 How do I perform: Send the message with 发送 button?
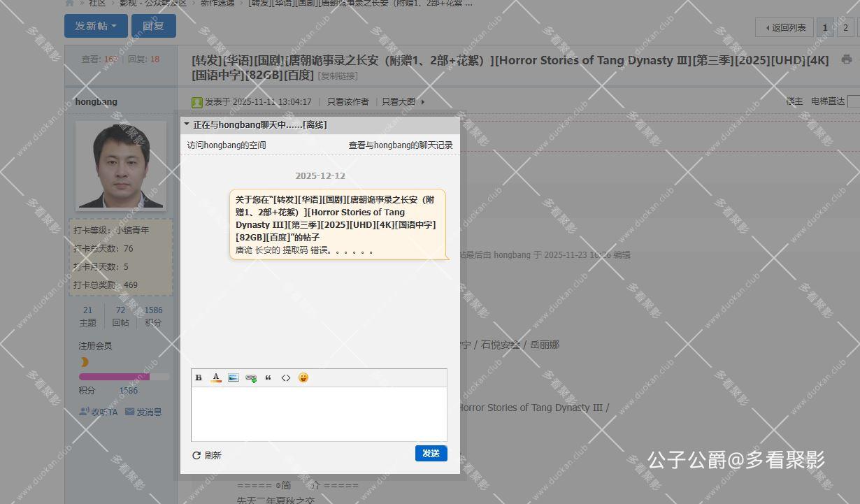coord(431,454)
